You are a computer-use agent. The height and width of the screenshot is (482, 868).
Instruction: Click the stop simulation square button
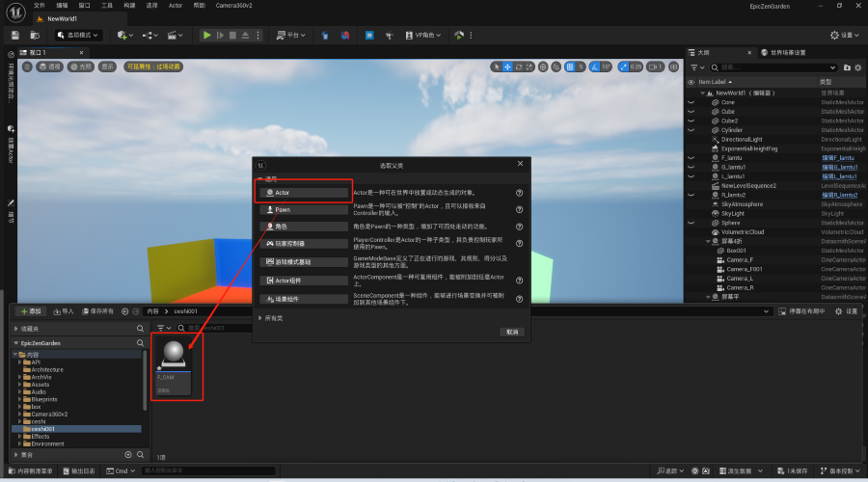[233, 35]
